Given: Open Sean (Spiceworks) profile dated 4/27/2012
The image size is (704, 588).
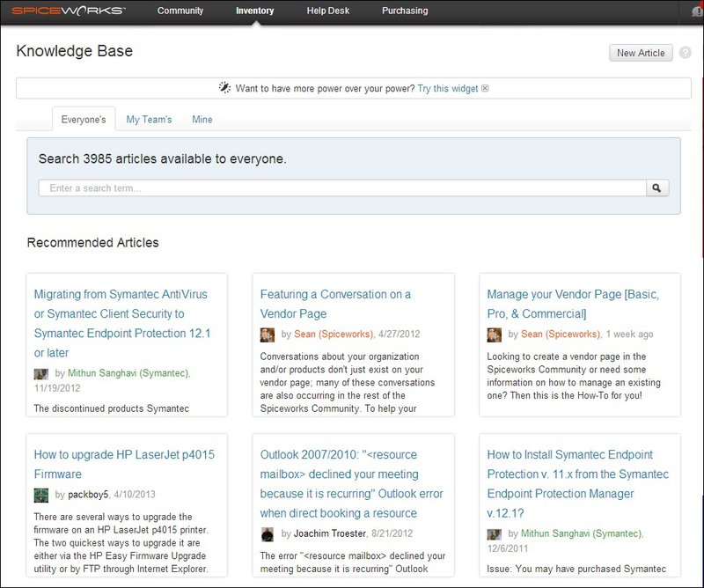Looking at the screenshot, I should click(x=334, y=334).
